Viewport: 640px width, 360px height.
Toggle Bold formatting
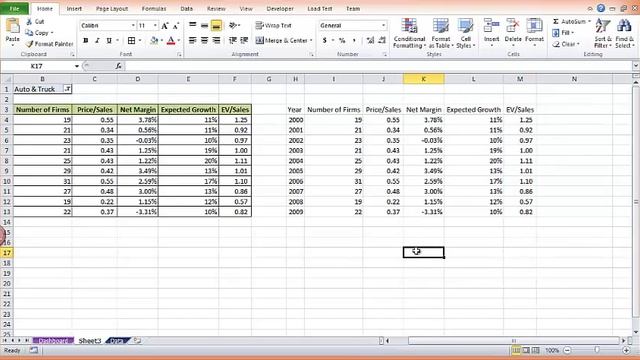pyautogui.click(x=86, y=40)
